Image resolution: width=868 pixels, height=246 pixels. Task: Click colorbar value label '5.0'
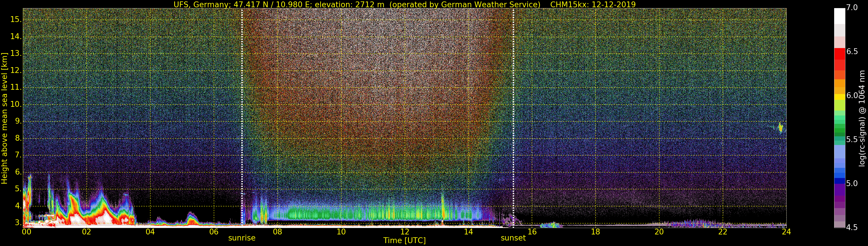point(852,183)
